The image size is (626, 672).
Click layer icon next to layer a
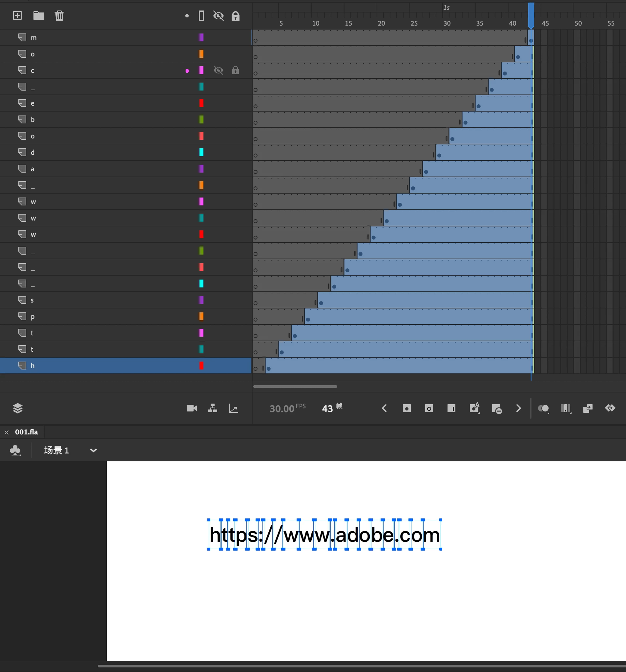click(x=22, y=169)
